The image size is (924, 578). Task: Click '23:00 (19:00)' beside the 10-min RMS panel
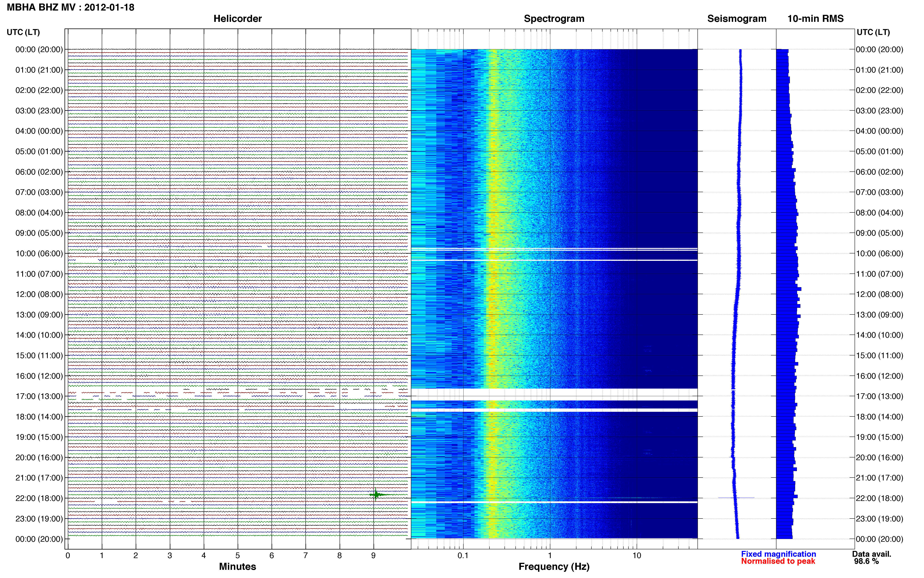(879, 519)
